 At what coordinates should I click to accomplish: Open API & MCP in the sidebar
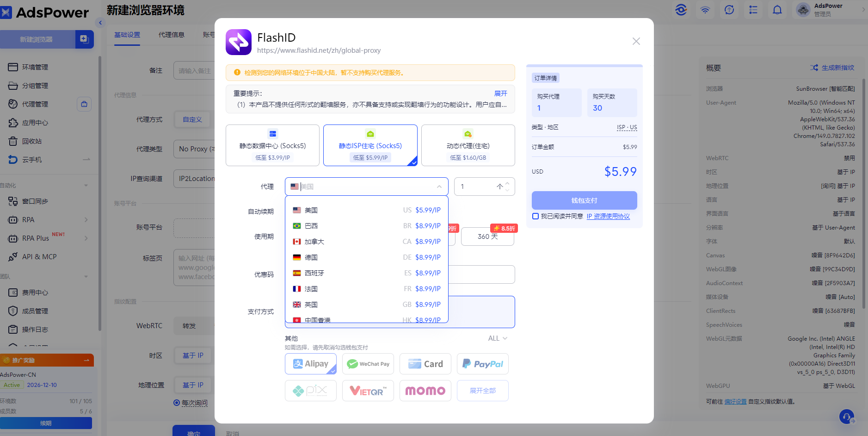(x=39, y=257)
